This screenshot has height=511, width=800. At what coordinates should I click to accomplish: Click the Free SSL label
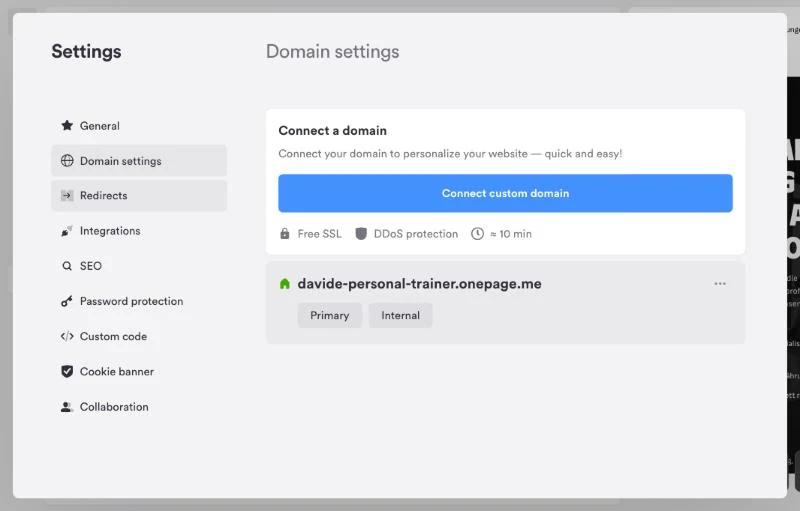pos(319,234)
